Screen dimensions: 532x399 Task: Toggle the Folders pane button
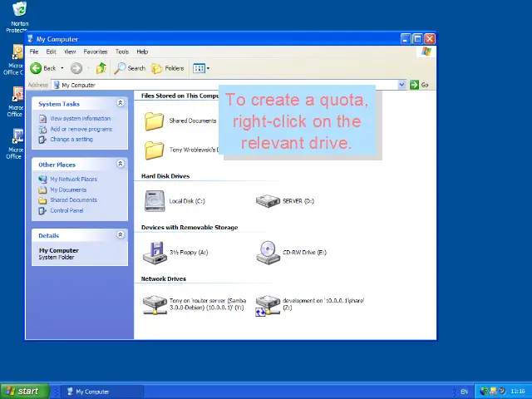(168, 68)
